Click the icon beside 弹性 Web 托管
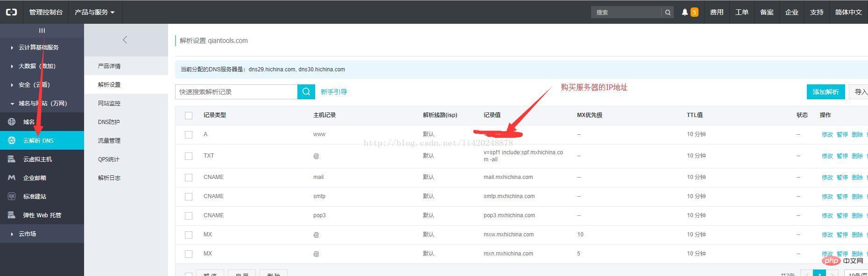 point(12,215)
